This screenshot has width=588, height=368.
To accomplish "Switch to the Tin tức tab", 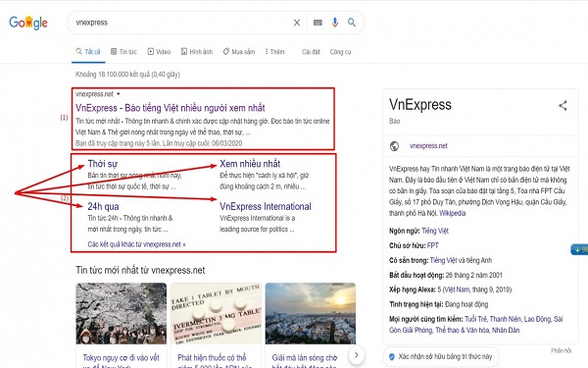I will coord(123,52).
